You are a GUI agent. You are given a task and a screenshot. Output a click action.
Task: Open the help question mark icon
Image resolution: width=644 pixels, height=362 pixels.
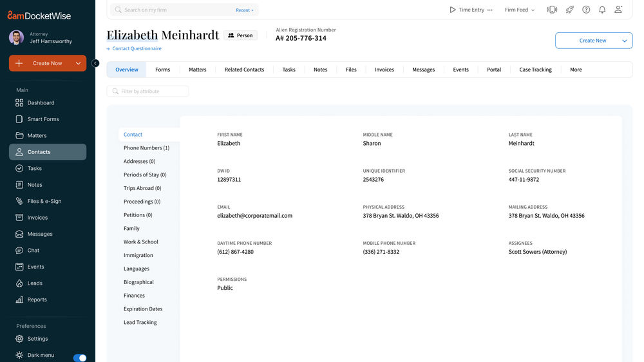click(586, 10)
